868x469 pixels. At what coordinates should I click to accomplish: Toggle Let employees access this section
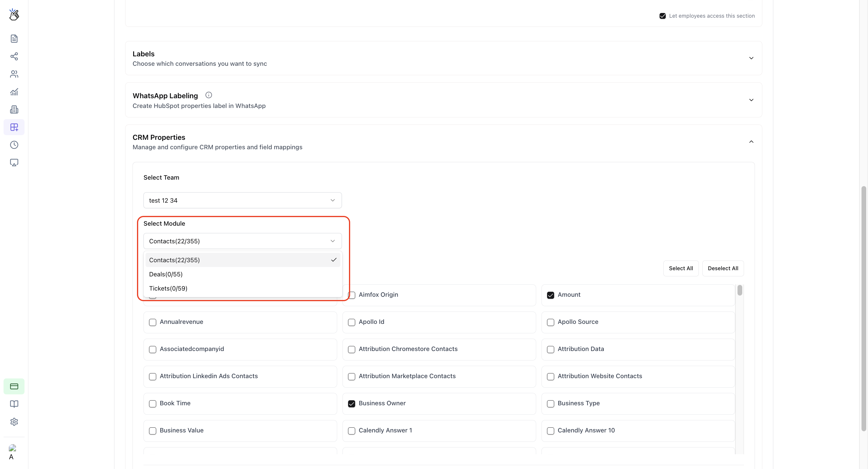[x=663, y=16]
